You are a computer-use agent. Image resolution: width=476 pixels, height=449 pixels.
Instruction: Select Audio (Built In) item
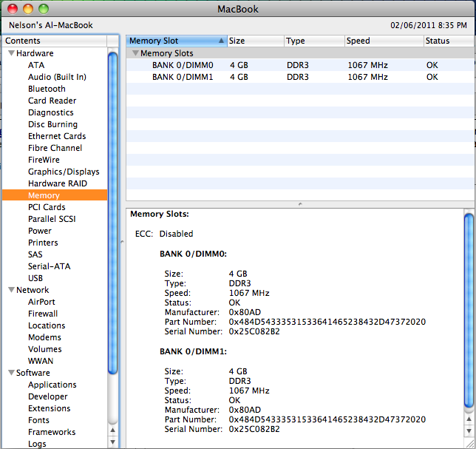(x=57, y=77)
